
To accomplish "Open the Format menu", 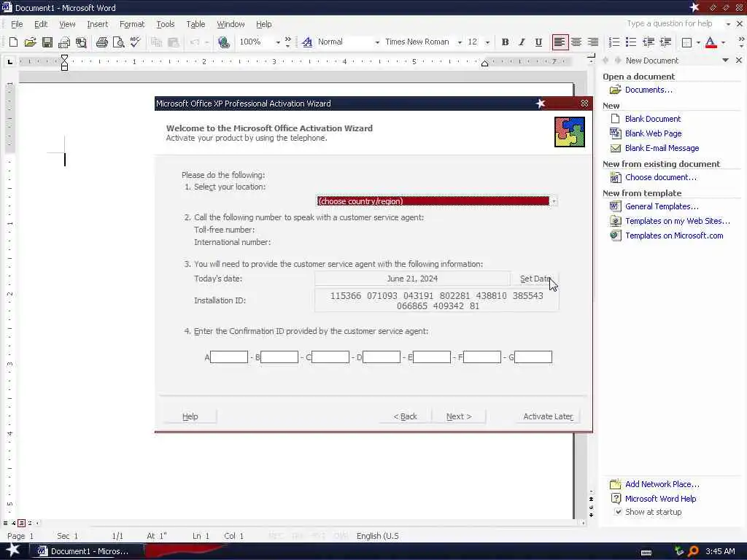I will tap(131, 24).
